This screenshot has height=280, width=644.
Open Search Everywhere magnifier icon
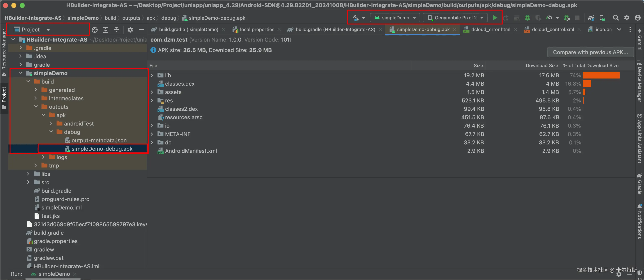click(x=616, y=18)
